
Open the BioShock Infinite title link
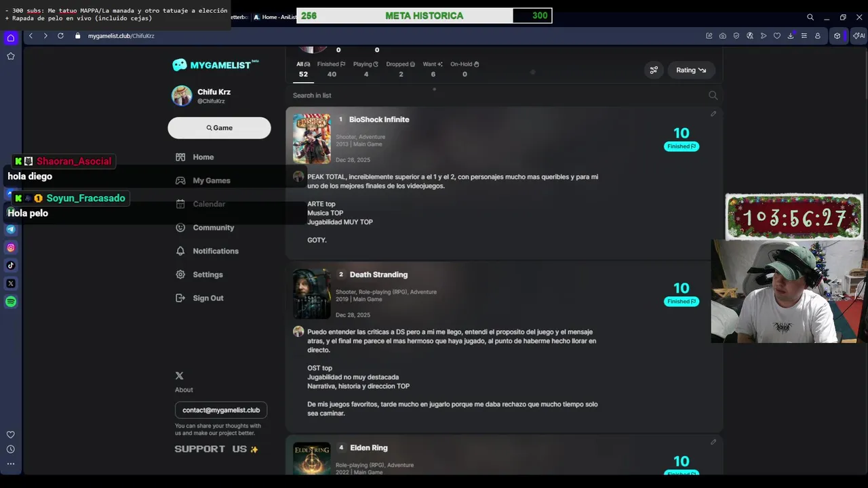coord(379,119)
